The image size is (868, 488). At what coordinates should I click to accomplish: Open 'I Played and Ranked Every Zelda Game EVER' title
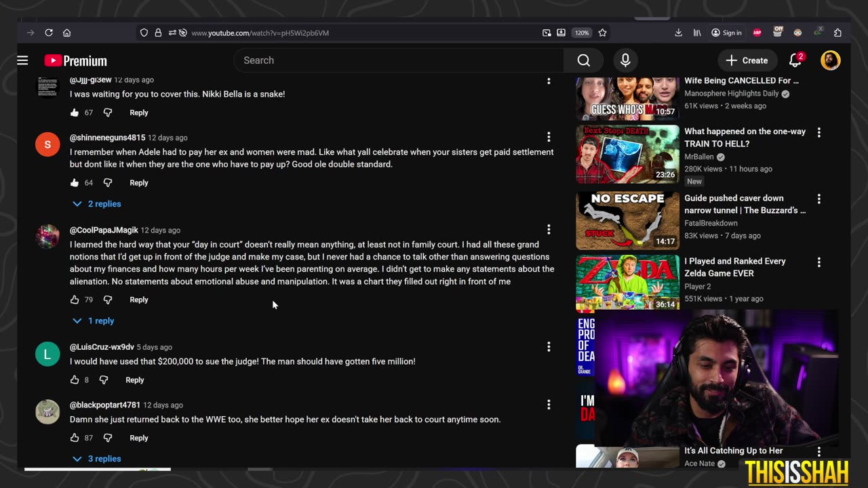[735, 267]
